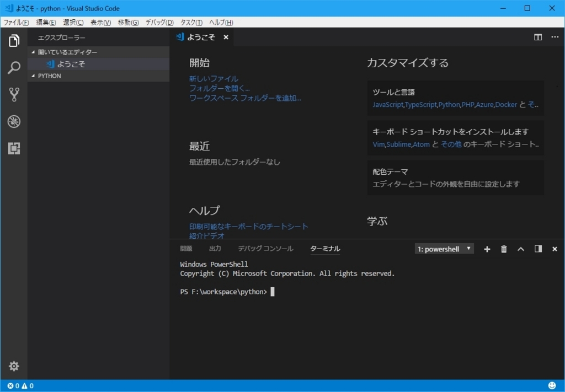Switch to the 出力 panel tab

click(x=215, y=249)
